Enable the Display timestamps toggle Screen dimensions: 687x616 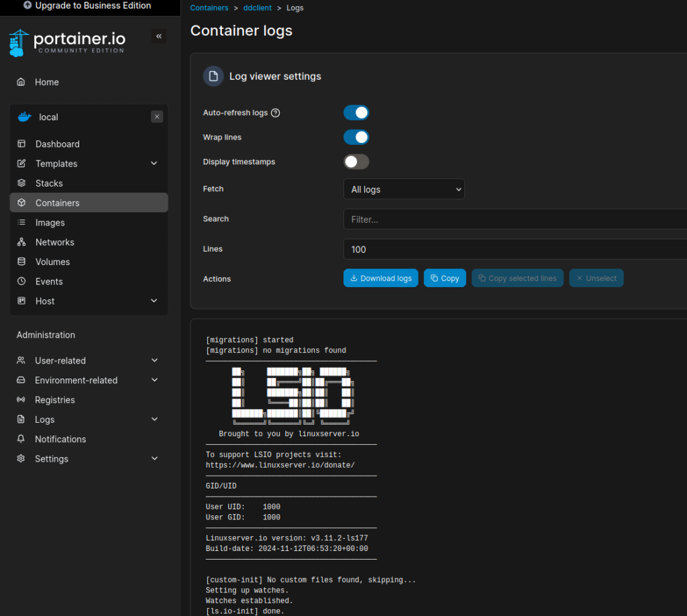click(x=356, y=162)
